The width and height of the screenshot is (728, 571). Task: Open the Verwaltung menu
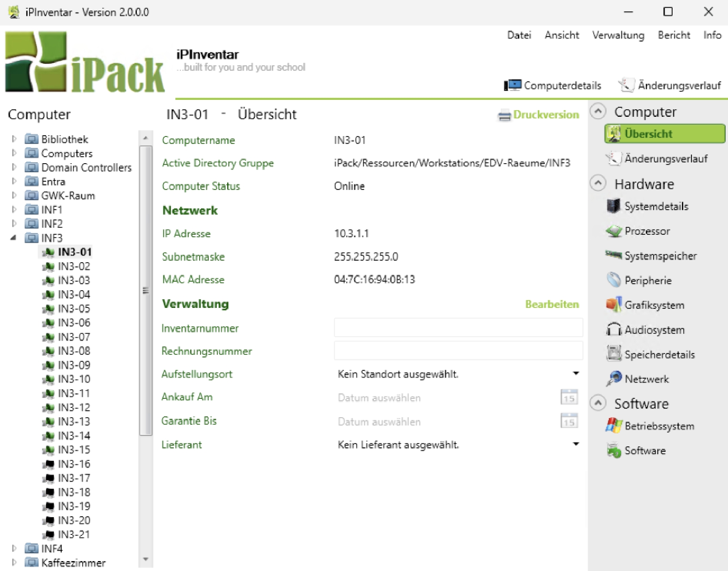click(x=618, y=35)
